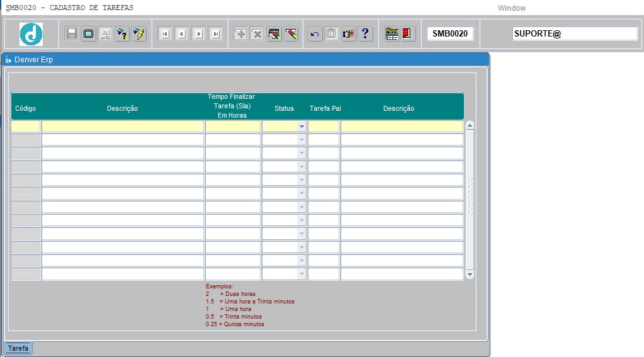Click the scrollbar down arrow in grid
This screenshot has width=644, height=357.
click(470, 275)
